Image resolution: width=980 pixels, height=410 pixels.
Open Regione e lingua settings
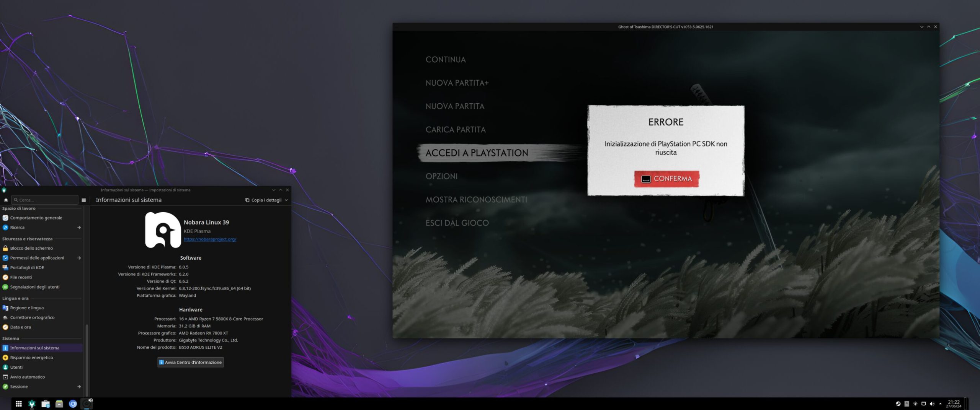41,308
